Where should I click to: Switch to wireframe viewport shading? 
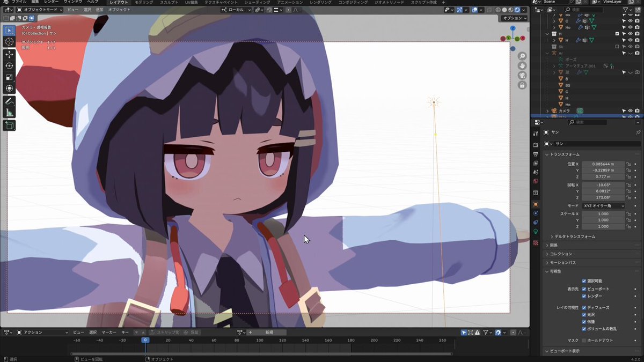497,10
